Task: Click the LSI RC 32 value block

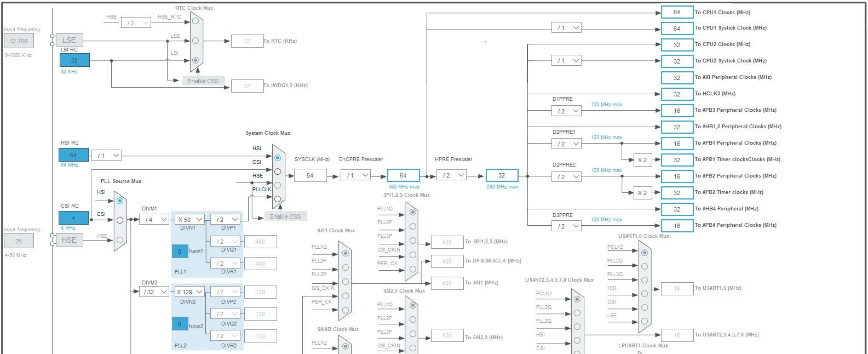Action: click(74, 60)
